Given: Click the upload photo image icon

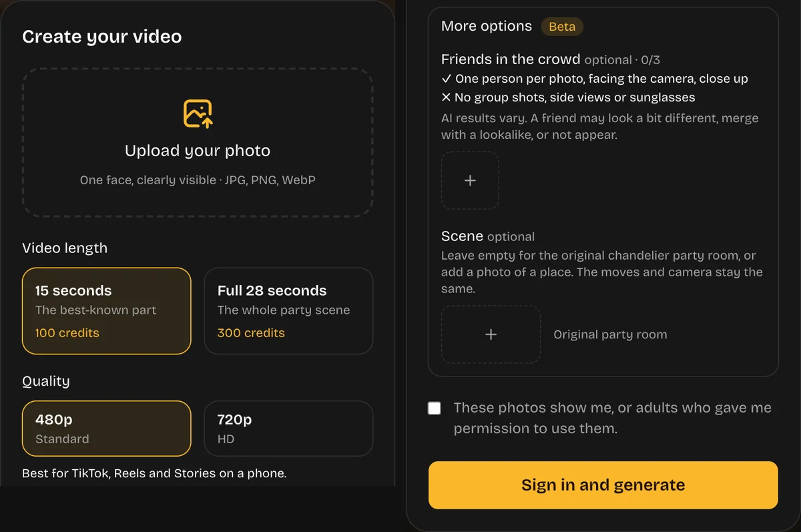Looking at the screenshot, I should tap(198, 113).
